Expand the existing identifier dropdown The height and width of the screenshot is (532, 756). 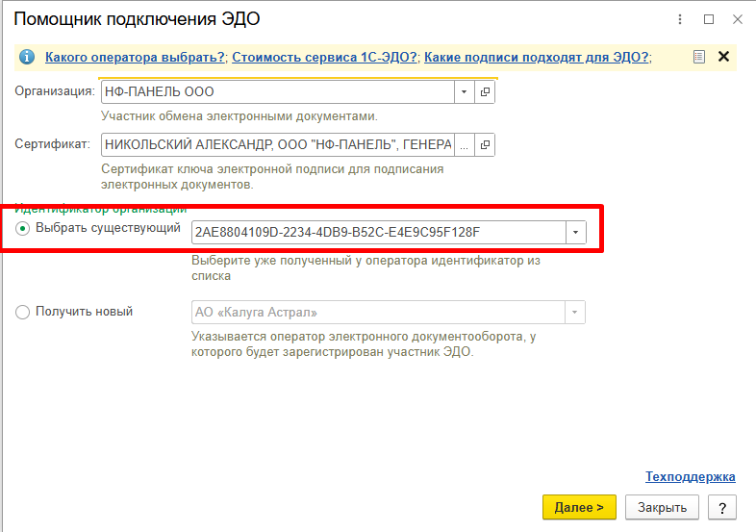pos(576,233)
